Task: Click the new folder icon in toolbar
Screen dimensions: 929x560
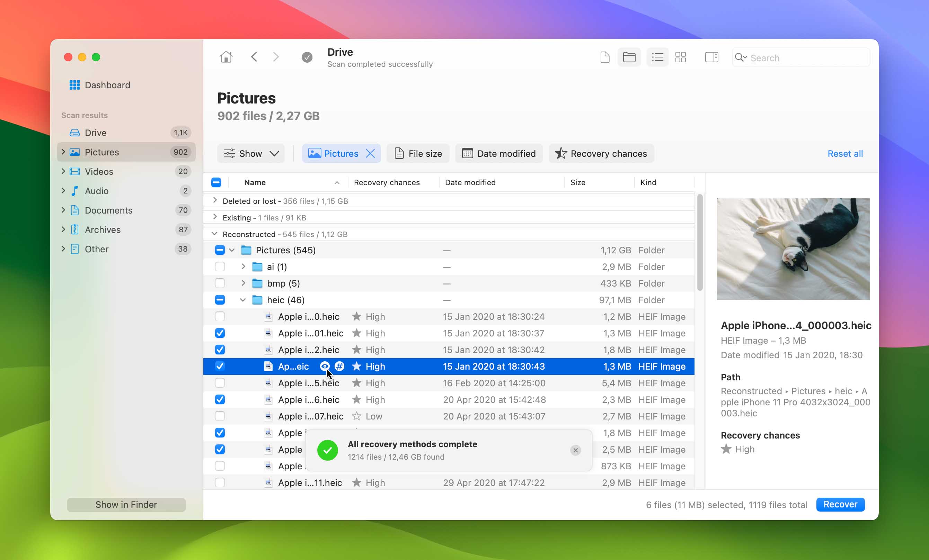Action: click(x=628, y=57)
